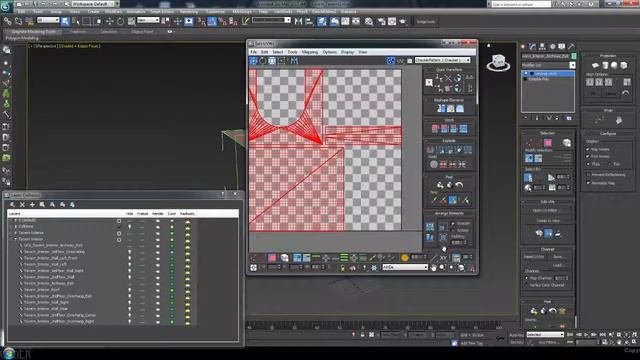Image resolution: width=640 pixels, height=360 pixels.
Task: Toggle the lock selection padlock in Edit UVWs
Action: 343,267
